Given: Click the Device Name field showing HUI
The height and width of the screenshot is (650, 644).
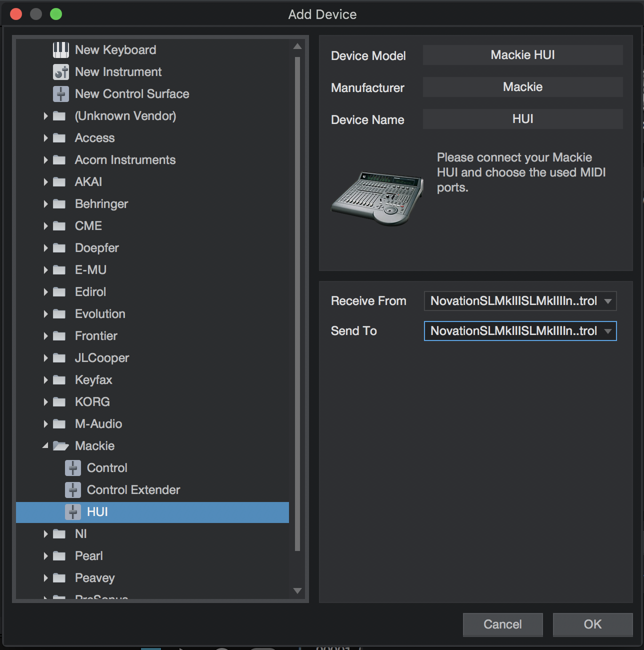Looking at the screenshot, I should tap(522, 119).
